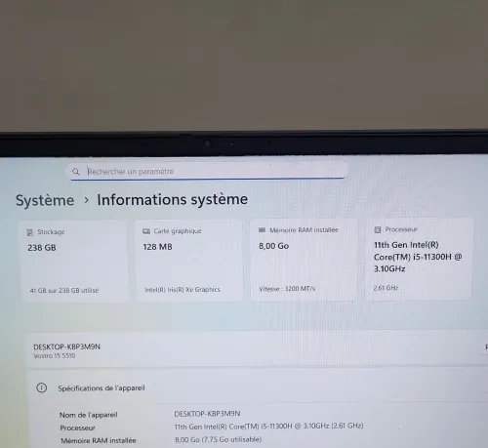Viewport: 488px width, 448px height.
Task: Open the Processeur i5-11300H card
Action: pyautogui.click(x=419, y=259)
